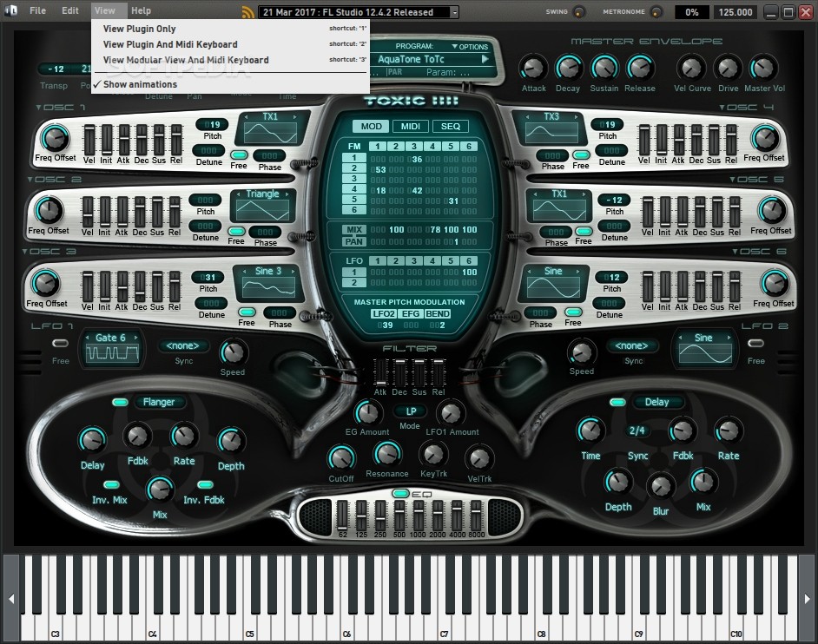Toggle the Flanger effect on/off LED

point(120,402)
